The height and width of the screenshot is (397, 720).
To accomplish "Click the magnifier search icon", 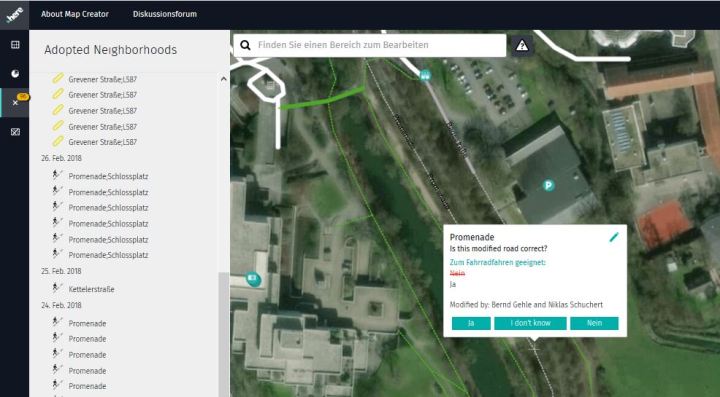I will click(246, 45).
